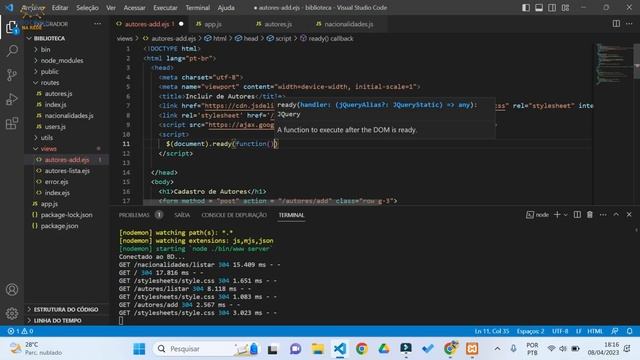Maximize the terminal panel size

coord(616,215)
